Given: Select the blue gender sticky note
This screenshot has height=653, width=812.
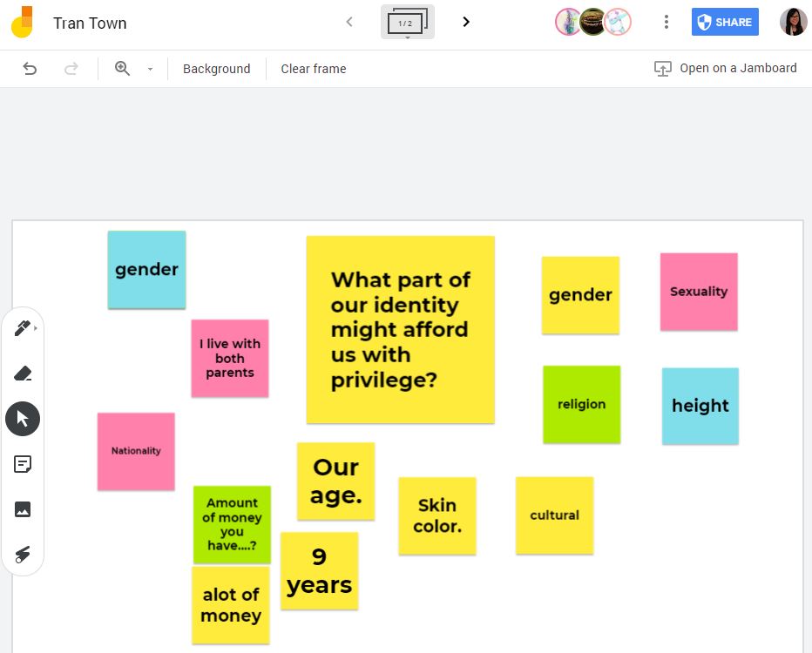Looking at the screenshot, I should [146, 270].
